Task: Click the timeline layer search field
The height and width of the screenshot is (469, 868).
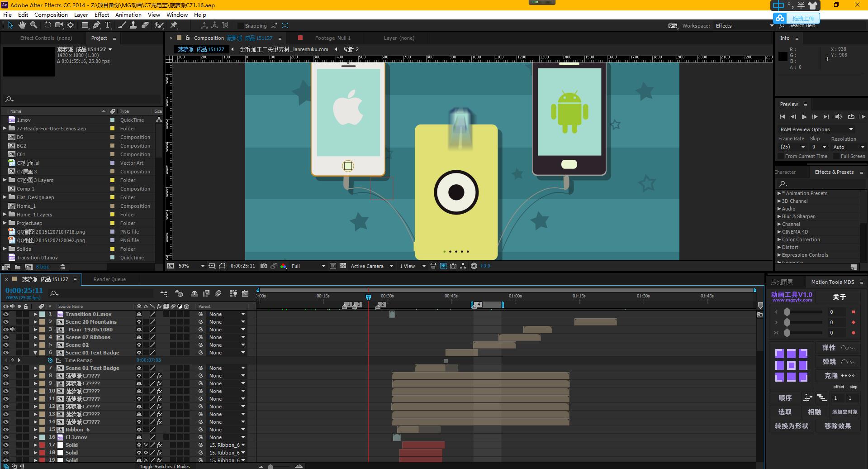Action: tap(102, 293)
